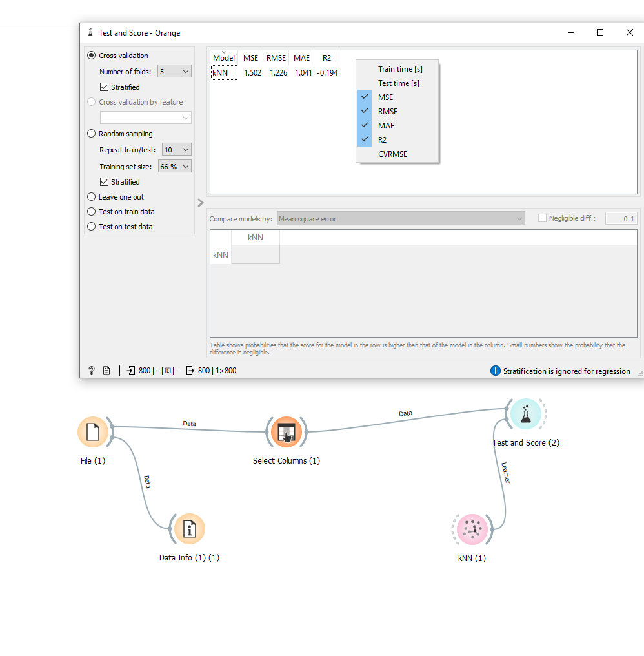Open the Test and Score (2) widget
644x656 pixels.
click(526, 414)
